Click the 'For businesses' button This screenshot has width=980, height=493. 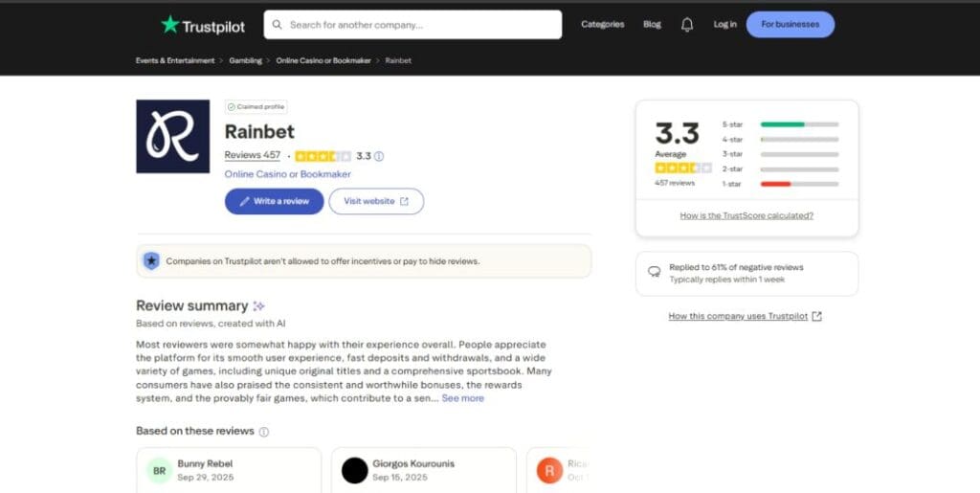(790, 25)
